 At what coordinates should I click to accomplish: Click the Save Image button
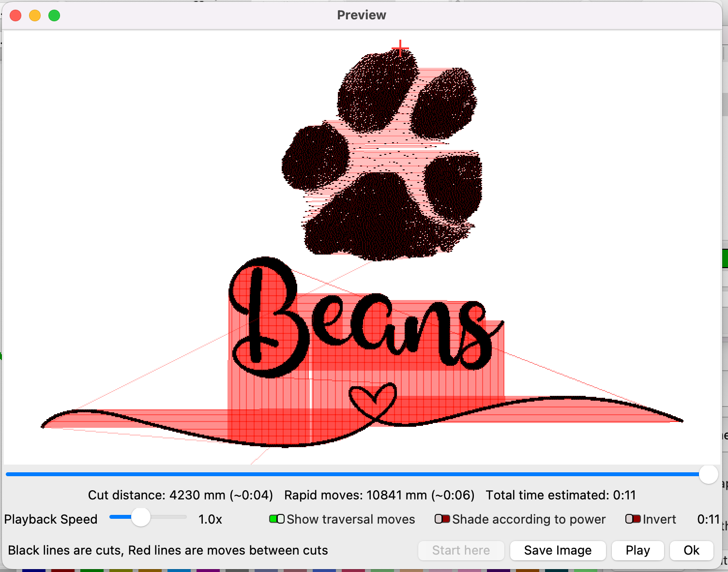[558, 550]
